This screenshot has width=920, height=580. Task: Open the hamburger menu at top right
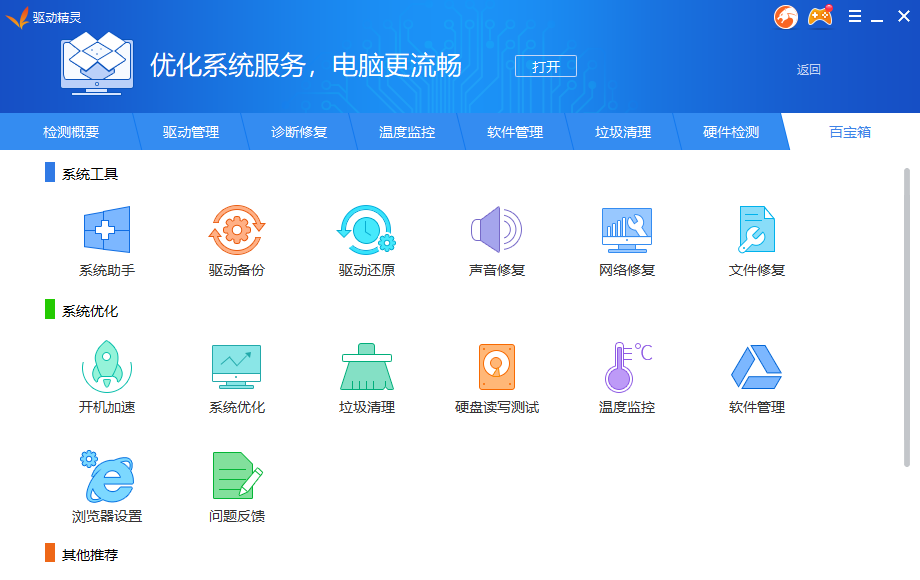tap(855, 16)
